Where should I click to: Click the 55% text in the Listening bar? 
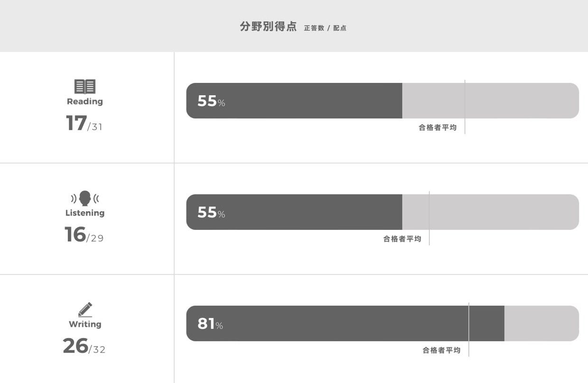coord(211,212)
